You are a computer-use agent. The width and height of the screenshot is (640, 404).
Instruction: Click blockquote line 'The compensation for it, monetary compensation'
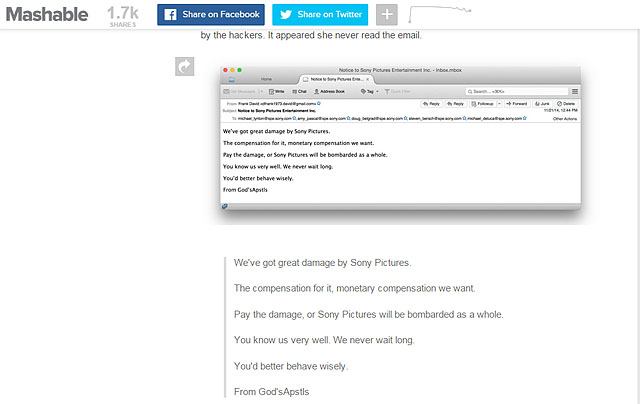(335, 289)
